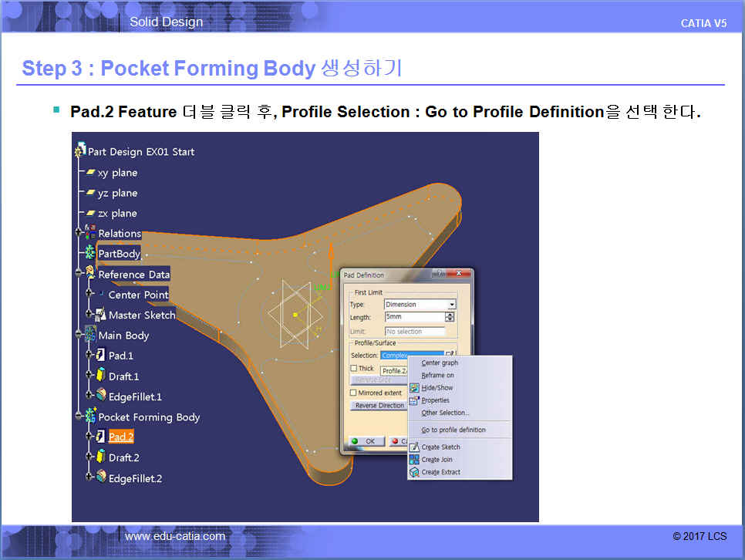Click the Length input field showing 5mm
The width and height of the screenshot is (745, 560).
click(x=413, y=317)
